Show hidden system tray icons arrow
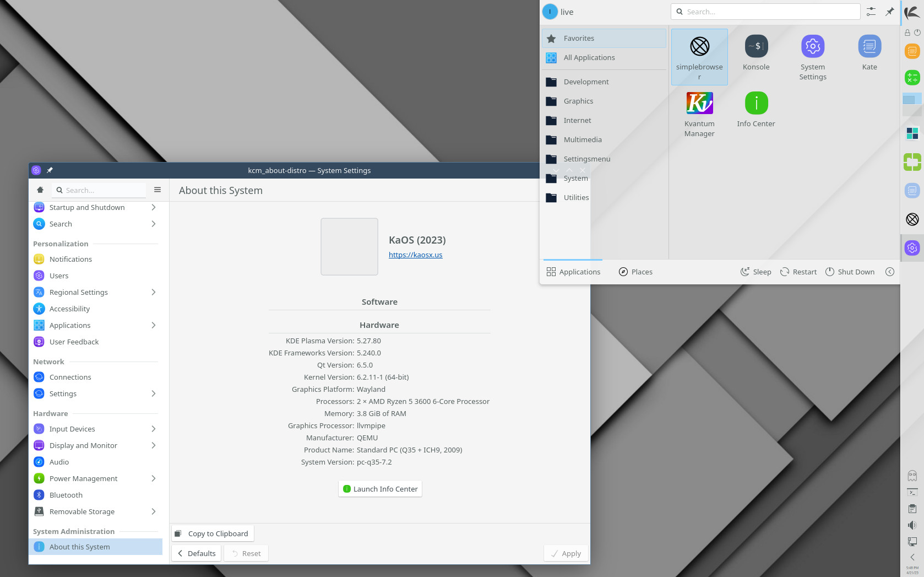924x577 pixels. (912, 557)
